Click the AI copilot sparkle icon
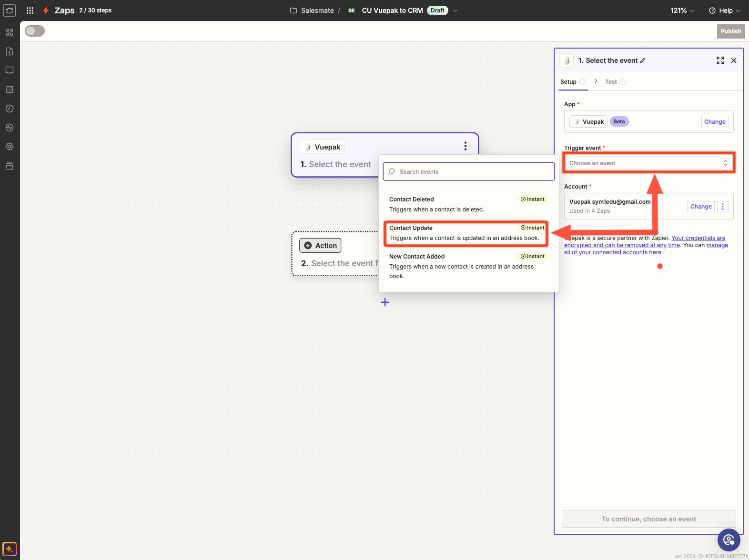Screen dimensions: 749x560 click(x=10, y=549)
